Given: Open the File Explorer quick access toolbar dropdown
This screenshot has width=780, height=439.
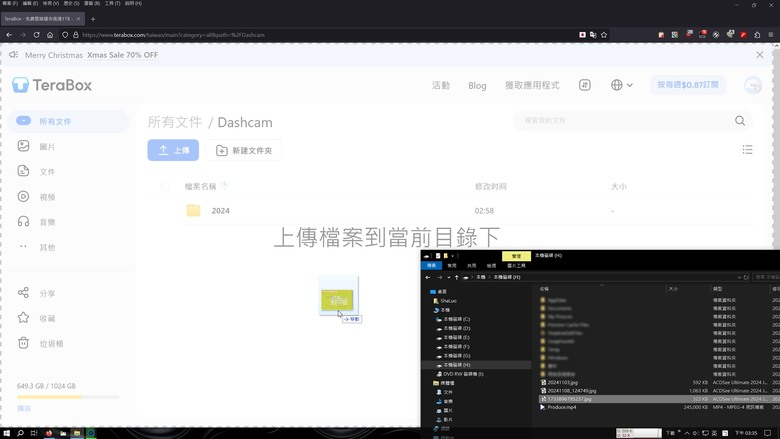Looking at the screenshot, I should 453,256.
